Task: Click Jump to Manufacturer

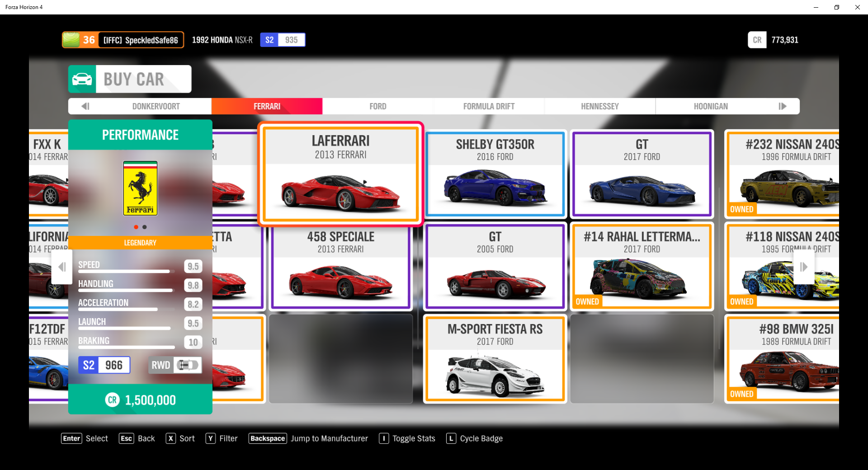Action: pyautogui.click(x=329, y=438)
